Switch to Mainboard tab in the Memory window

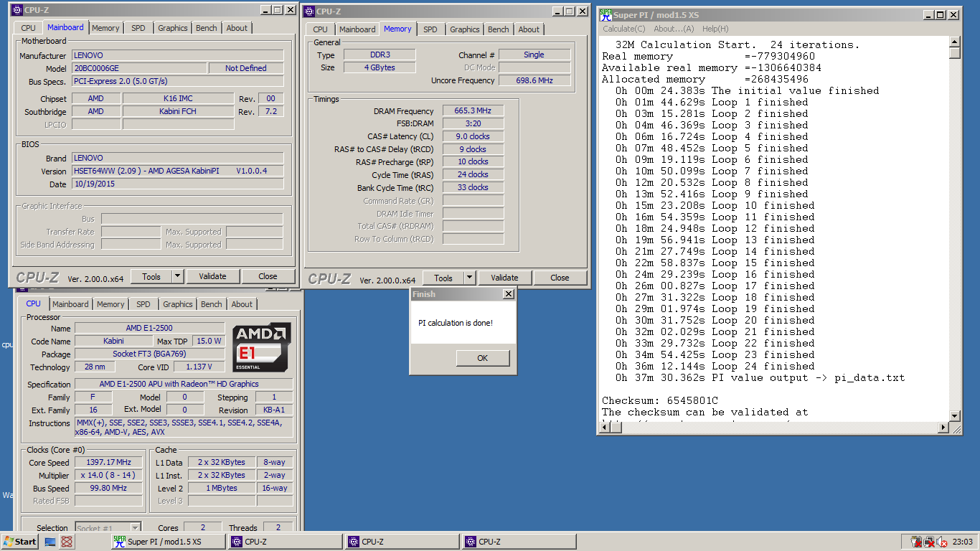pyautogui.click(x=357, y=29)
